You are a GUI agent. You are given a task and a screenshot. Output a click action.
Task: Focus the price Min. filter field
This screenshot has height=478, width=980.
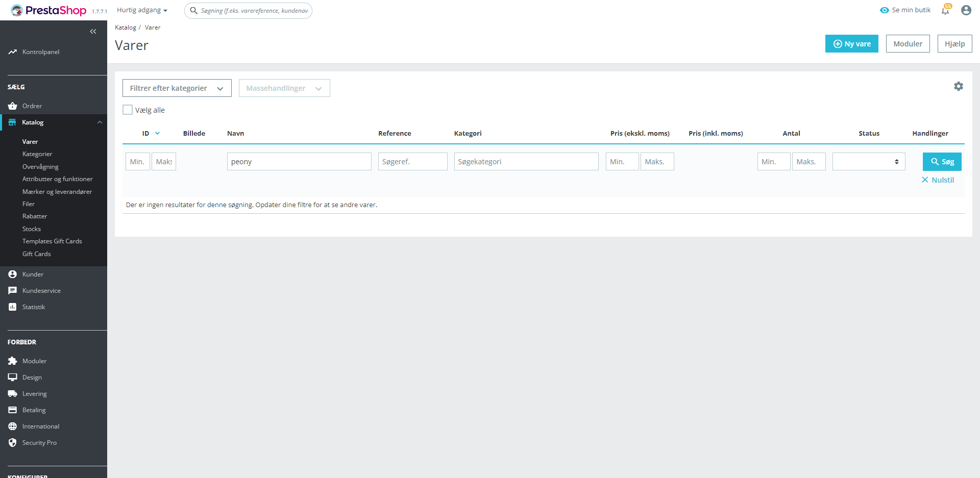pyautogui.click(x=622, y=162)
